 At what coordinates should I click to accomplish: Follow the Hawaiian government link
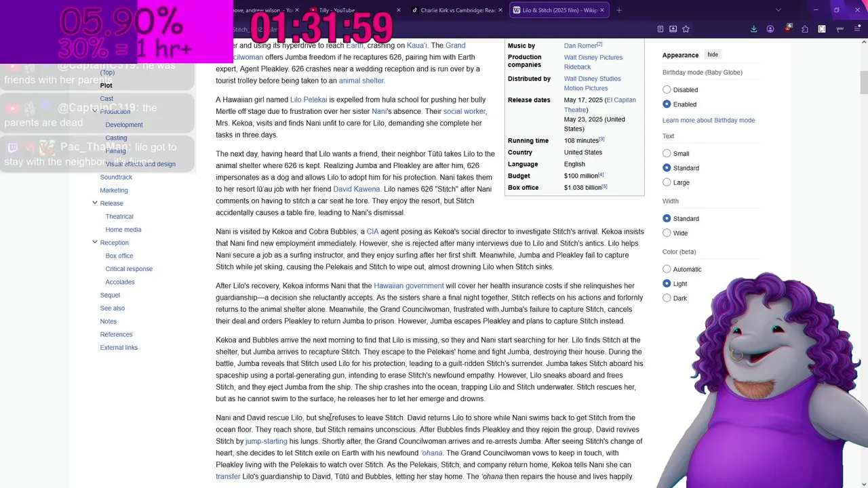pos(409,286)
